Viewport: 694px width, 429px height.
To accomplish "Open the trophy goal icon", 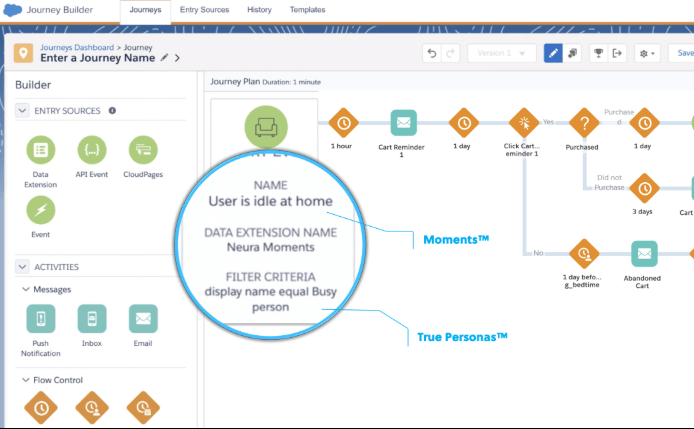I will (x=598, y=53).
